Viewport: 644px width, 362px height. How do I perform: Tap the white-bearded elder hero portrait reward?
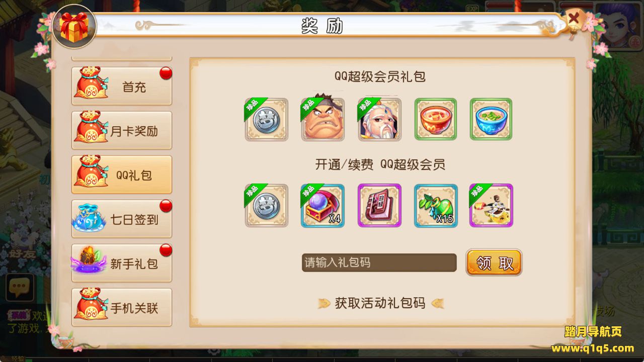(x=379, y=119)
